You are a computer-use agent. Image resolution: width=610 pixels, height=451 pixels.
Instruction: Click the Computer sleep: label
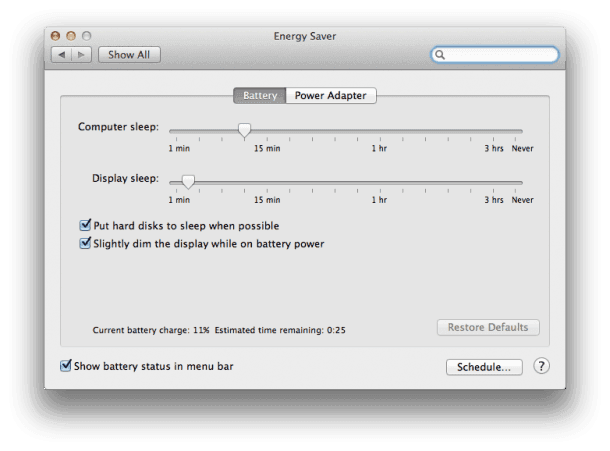pos(118,127)
